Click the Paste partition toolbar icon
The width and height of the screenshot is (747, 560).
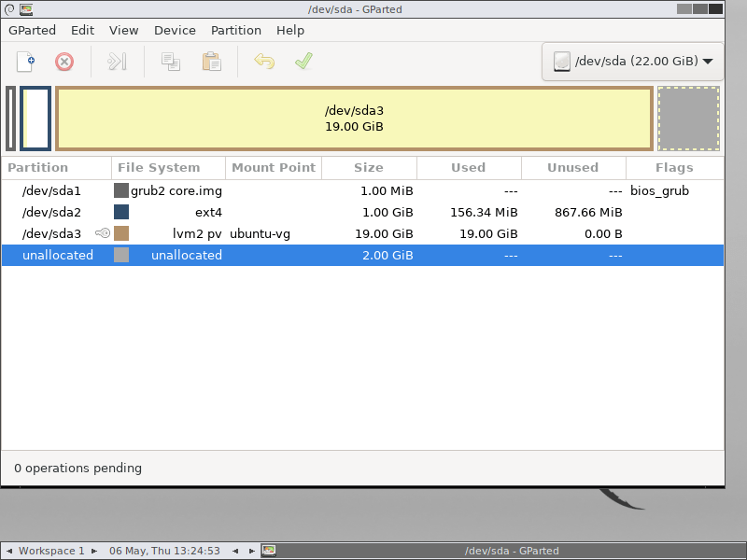click(212, 62)
